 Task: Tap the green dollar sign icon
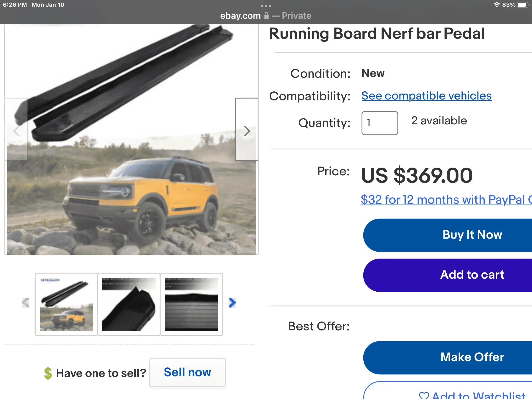coord(48,373)
